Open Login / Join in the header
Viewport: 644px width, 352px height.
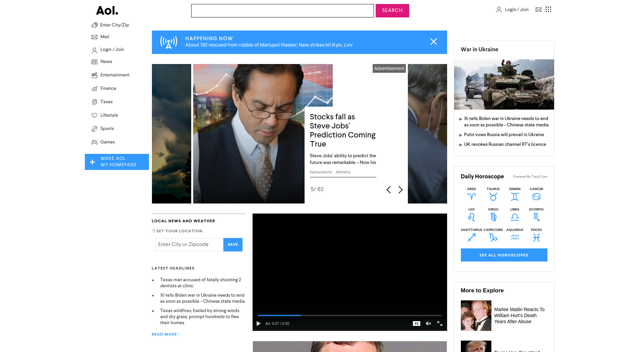[517, 10]
